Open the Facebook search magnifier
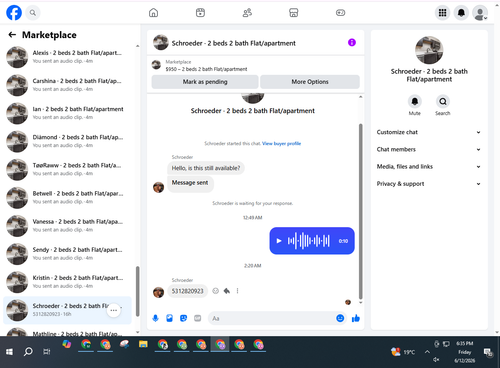 click(33, 13)
